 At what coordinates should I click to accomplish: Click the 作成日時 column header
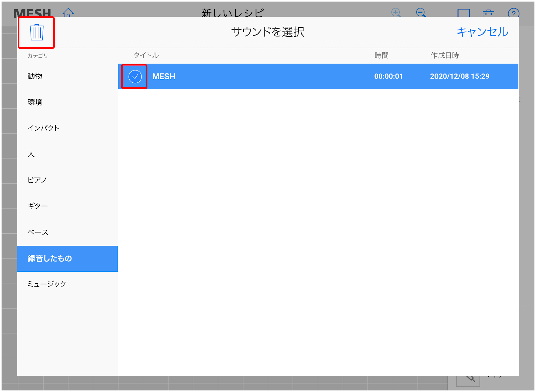click(445, 55)
